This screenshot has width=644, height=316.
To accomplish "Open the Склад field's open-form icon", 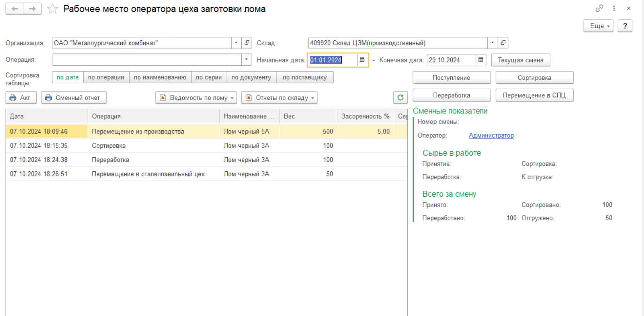I will click(503, 43).
